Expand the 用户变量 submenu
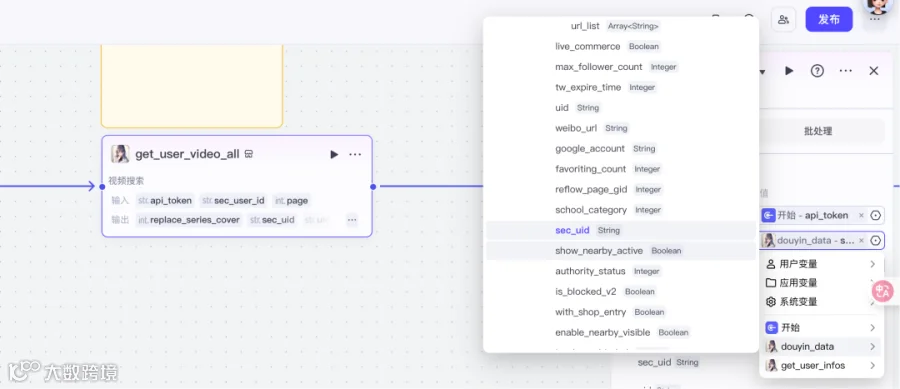 821,264
